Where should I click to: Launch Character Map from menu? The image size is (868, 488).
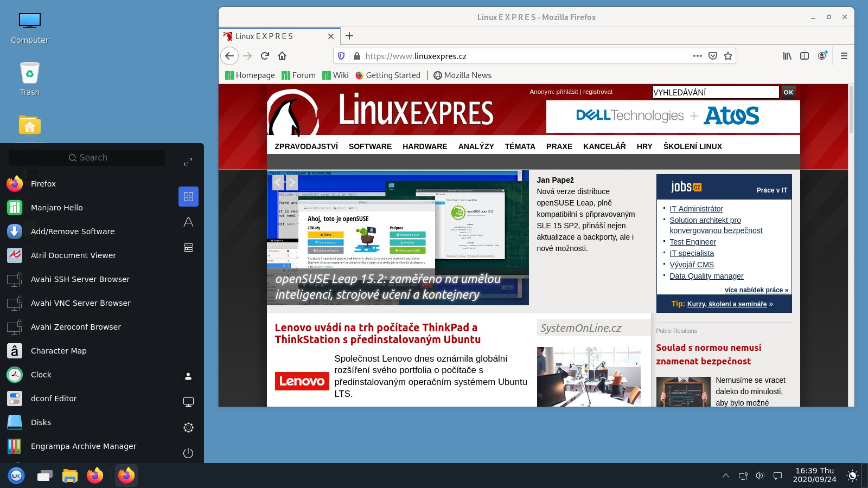point(87,351)
